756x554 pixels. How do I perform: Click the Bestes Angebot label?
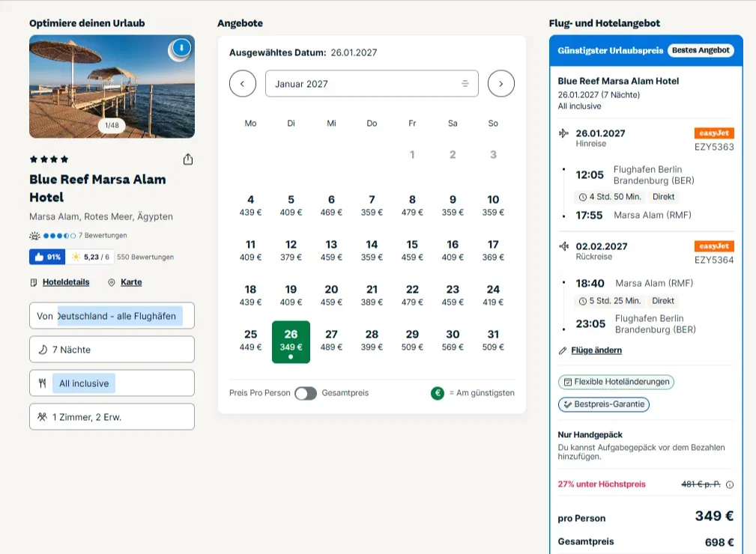pos(701,50)
